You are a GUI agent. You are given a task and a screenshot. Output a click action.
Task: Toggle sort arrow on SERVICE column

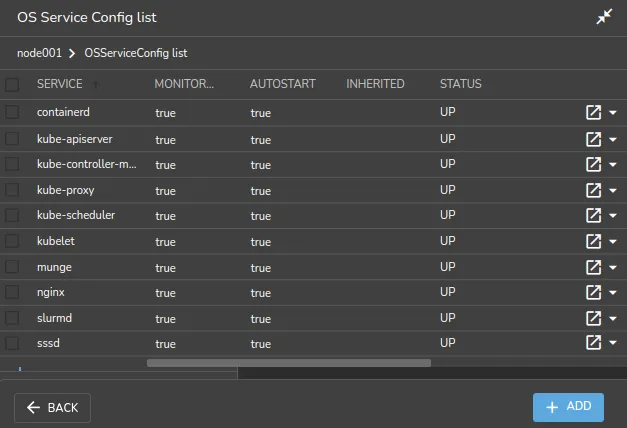coord(96,84)
